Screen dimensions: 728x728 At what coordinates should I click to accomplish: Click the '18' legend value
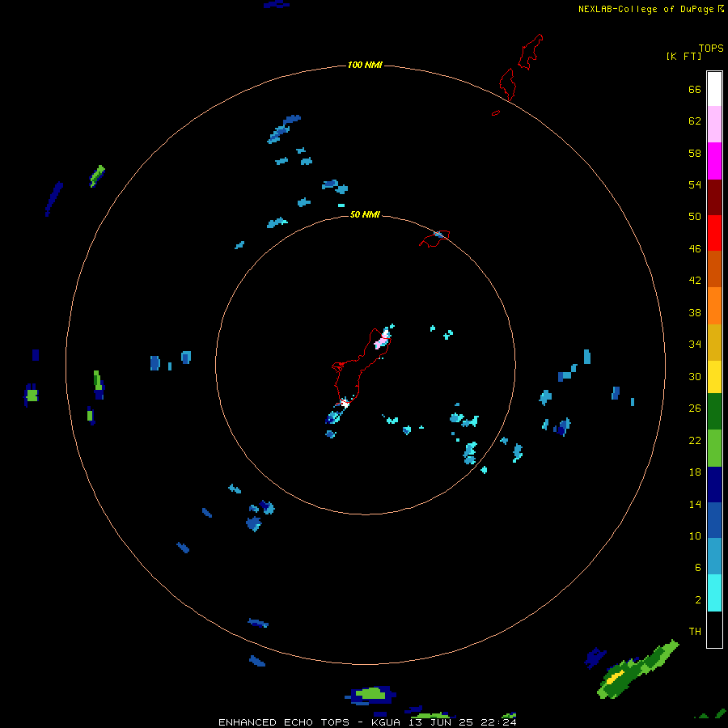pos(695,472)
